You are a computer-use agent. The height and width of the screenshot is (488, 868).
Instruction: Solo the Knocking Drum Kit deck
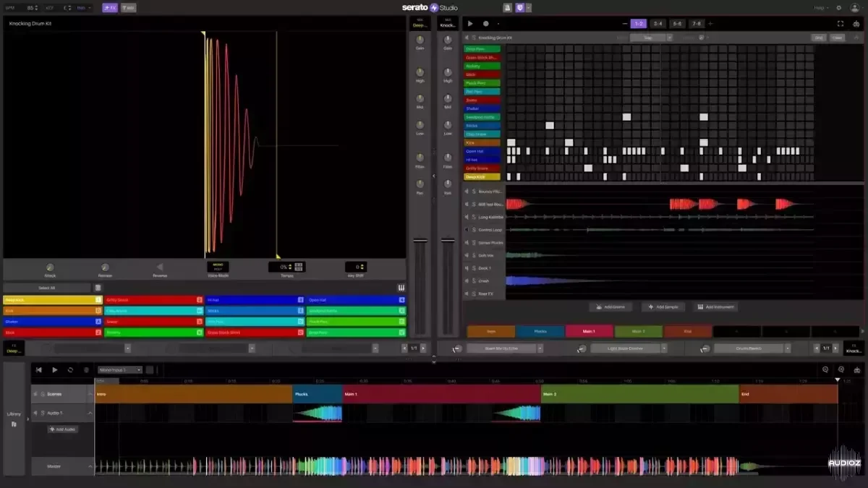click(x=474, y=38)
